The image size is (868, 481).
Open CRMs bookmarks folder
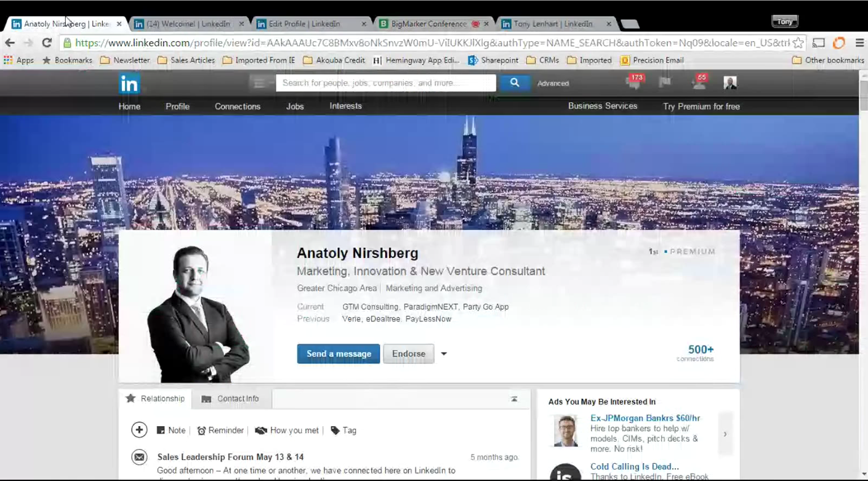click(x=543, y=60)
